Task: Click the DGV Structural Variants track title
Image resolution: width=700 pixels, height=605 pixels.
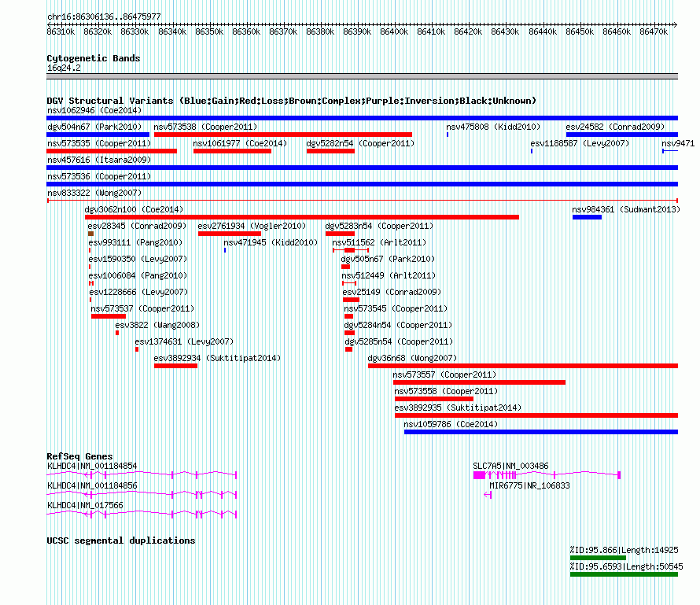Action: click(x=292, y=101)
